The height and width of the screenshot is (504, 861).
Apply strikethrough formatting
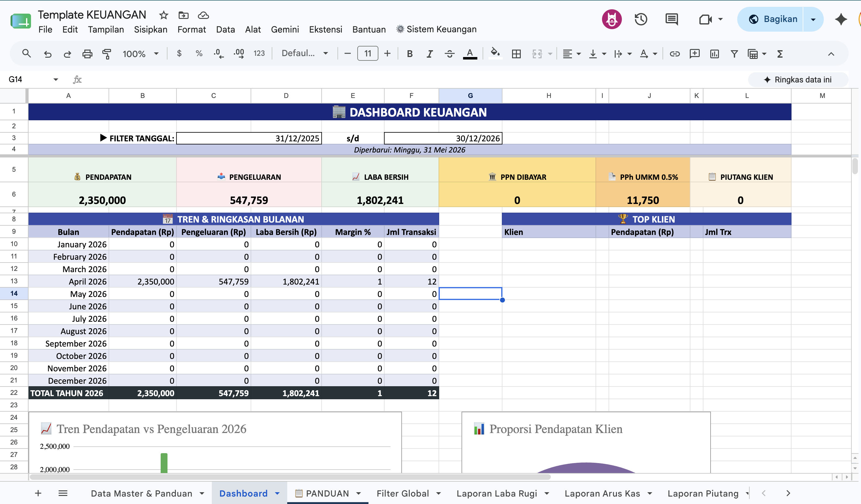pyautogui.click(x=450, y=54)
